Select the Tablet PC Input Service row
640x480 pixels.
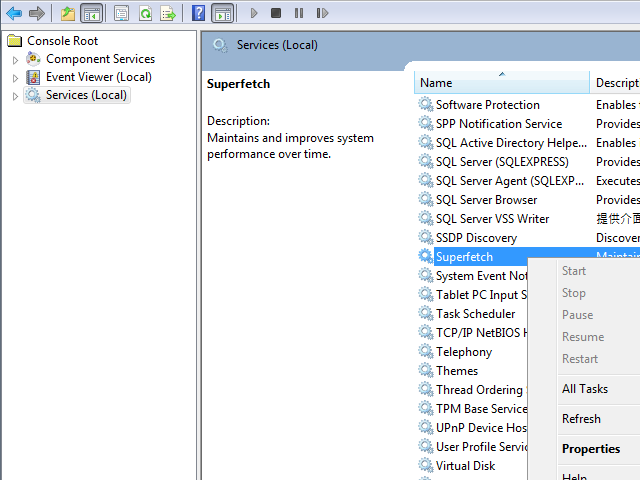(481, 295)
